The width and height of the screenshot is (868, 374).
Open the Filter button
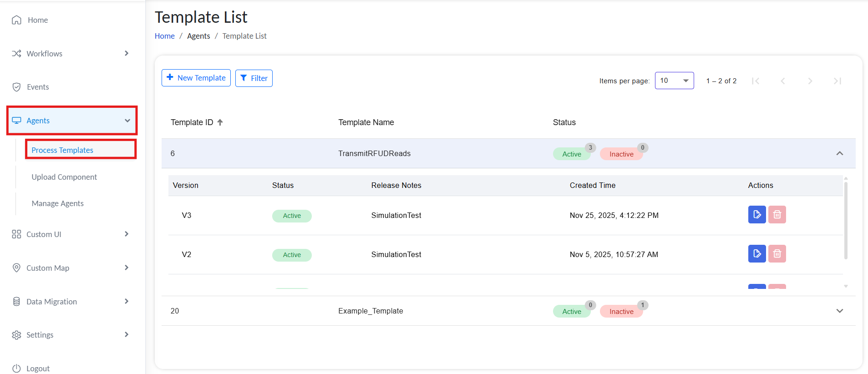pyautogui.click(x=254, y=78)
